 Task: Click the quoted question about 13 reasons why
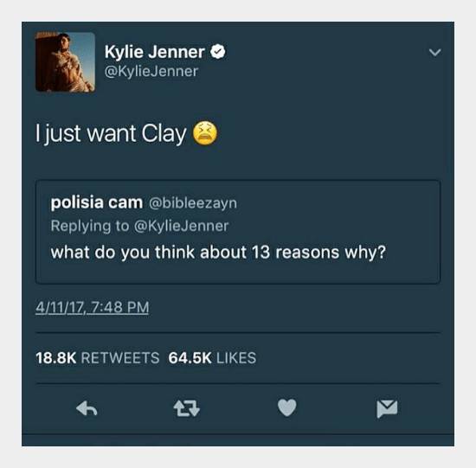(x=218, y=253)
